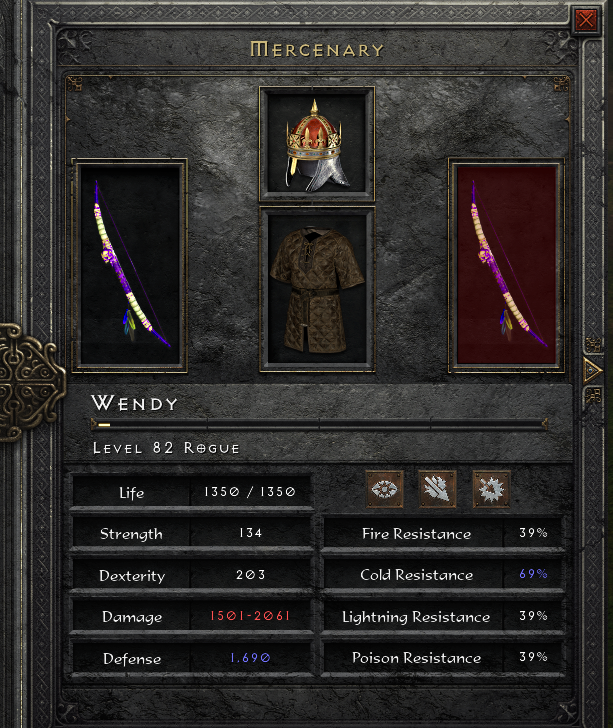The image size is (613, 728).
Task: Select the Cold Resistance 69% value
Action: point(533,574)
